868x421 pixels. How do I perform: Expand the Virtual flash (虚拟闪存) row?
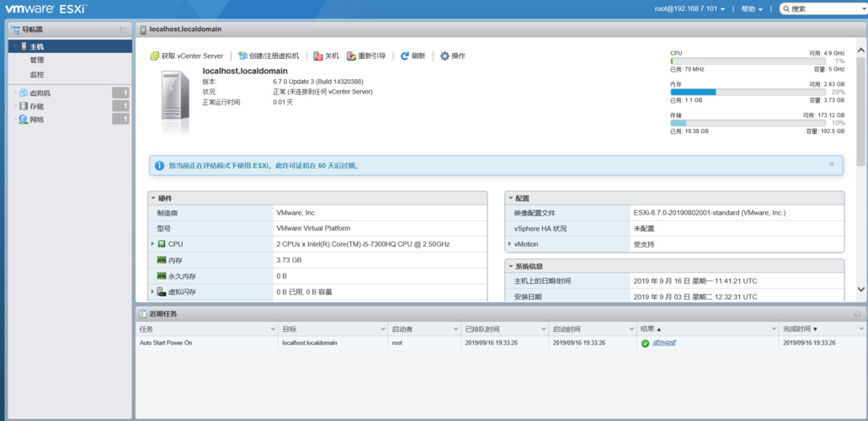[x=152, y=291]
